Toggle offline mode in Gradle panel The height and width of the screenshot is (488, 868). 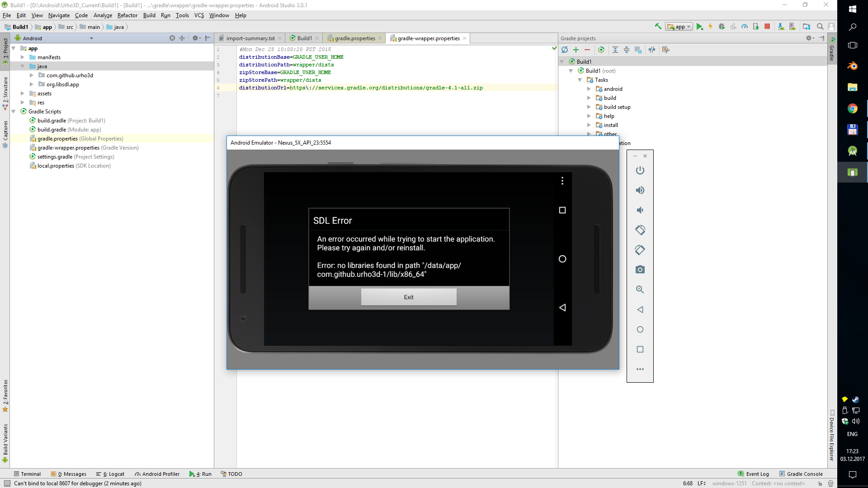[652, 50]
